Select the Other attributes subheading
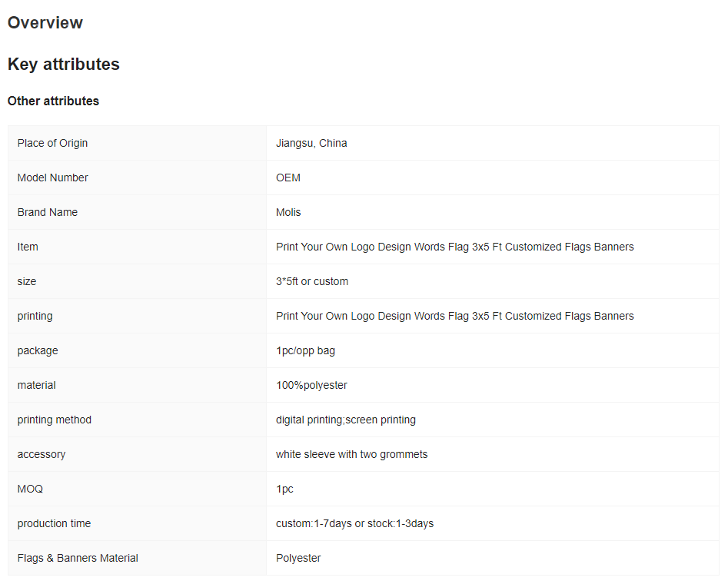 53,101
